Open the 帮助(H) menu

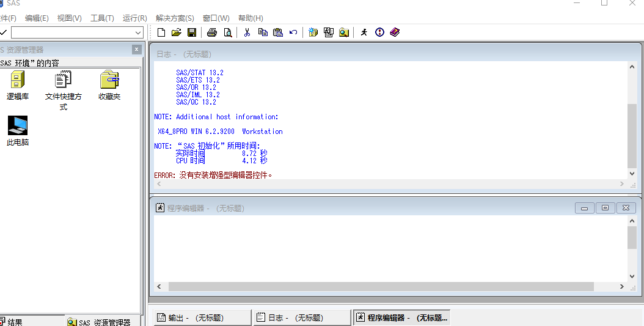click(251, 18)
